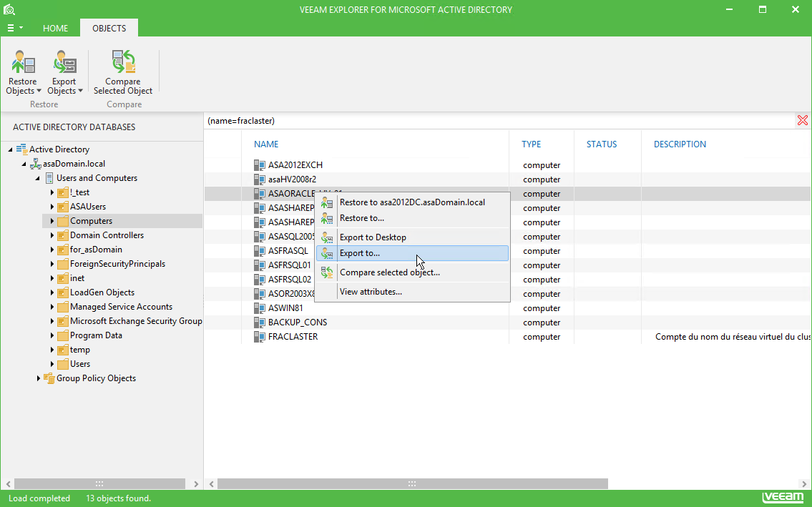Expand the ASAUsers folder

52,207
